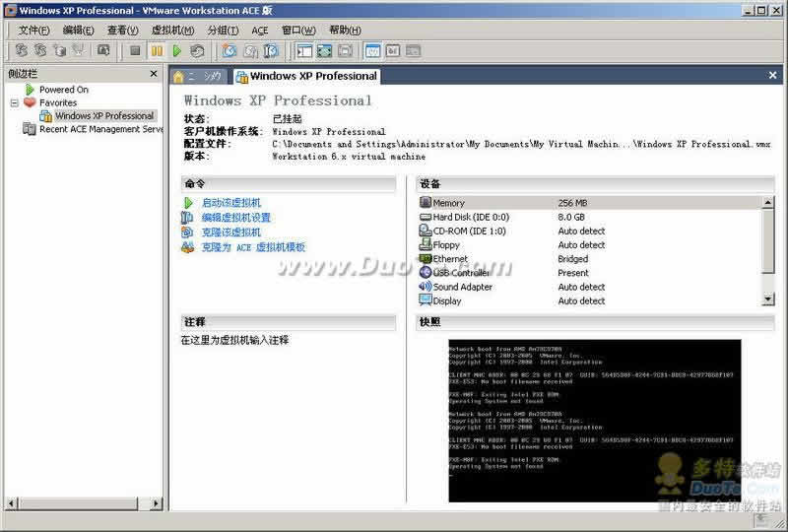Viewport: 788px width, 532px height.
Task: Toggle the sidebar view toolbar icon
Action: pyautogui.click(x=304, y=50)
